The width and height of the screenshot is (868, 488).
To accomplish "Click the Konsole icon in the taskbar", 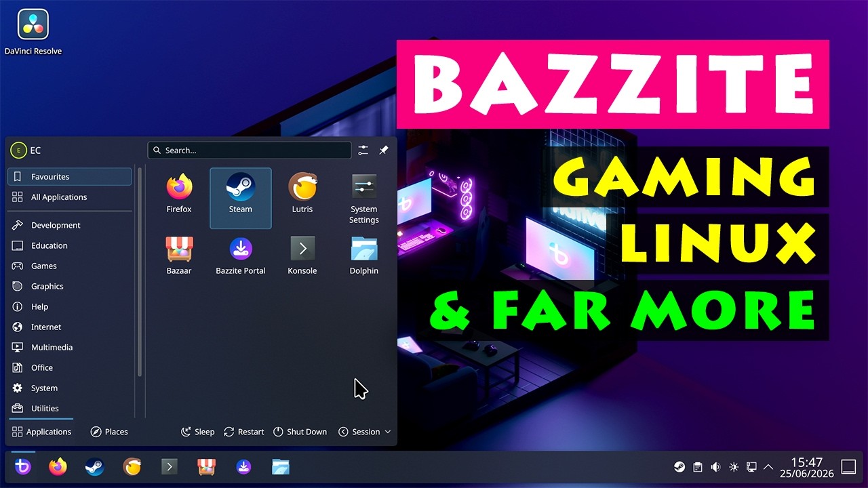I will [169, 466].
